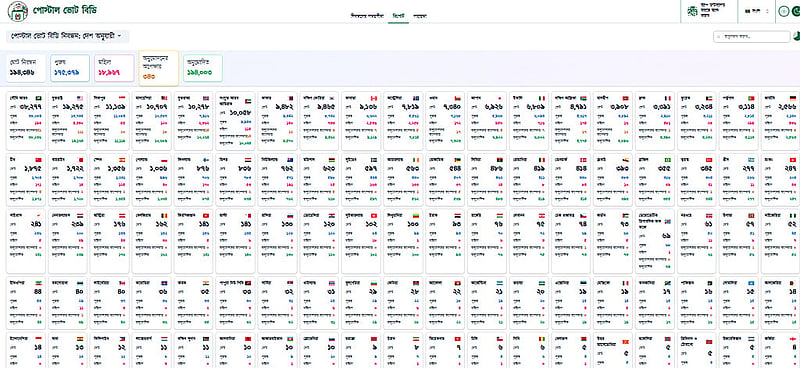Viewport: 800px width, 368px height.
Task: Click the magnifier icon inside search box
Action: pyautogui.click(x=719, y=37)
